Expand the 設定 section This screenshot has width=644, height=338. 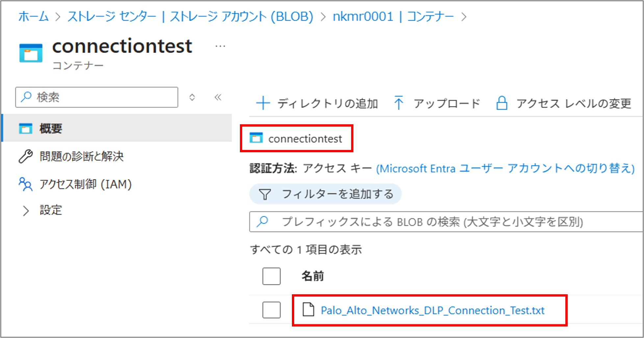pos(26,210)
